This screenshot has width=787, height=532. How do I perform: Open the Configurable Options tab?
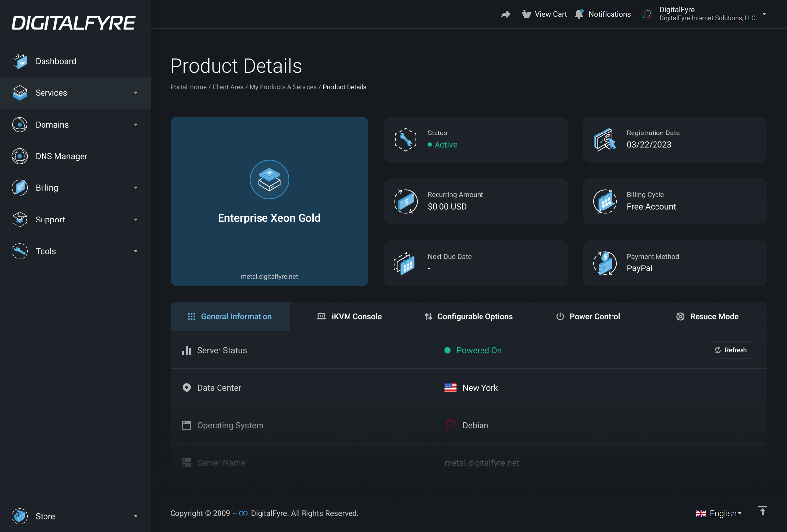[468, 317]
